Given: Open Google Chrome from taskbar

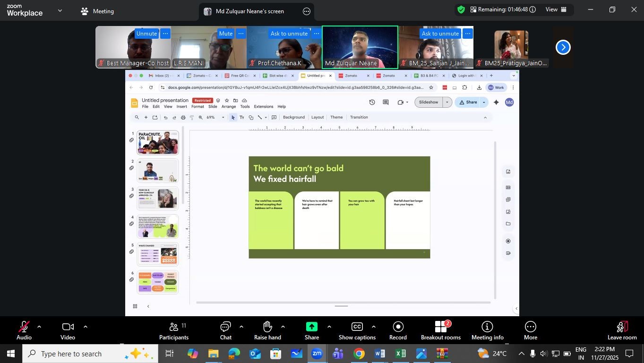Looking at the screenshot, I should (359, 354).
